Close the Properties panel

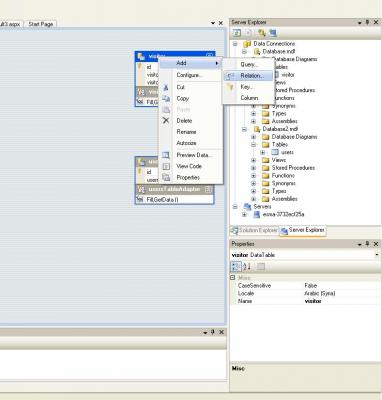click(376, 244)
